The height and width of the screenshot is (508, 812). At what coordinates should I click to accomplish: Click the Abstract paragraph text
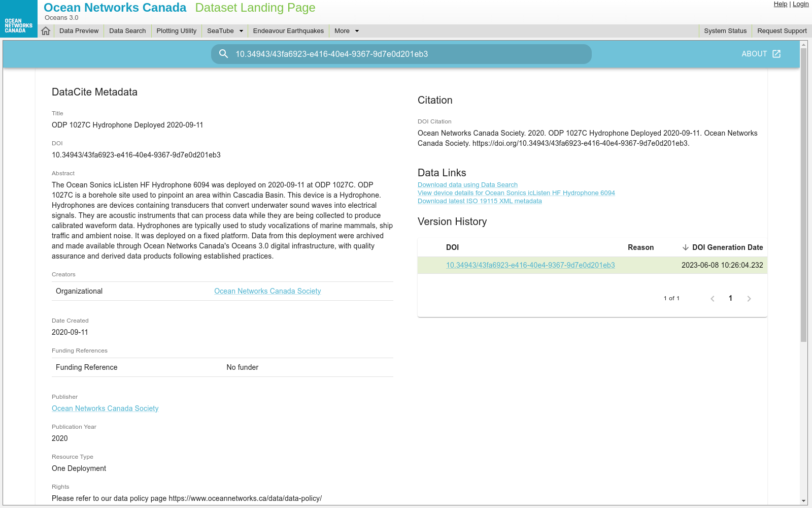point(222,220)
